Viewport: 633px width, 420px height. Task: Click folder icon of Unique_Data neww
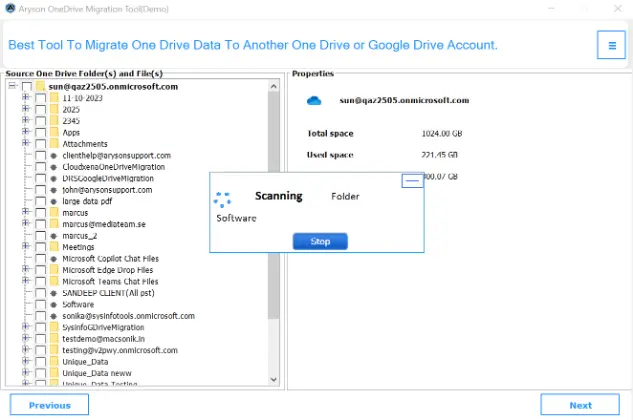tap(54, 373)
